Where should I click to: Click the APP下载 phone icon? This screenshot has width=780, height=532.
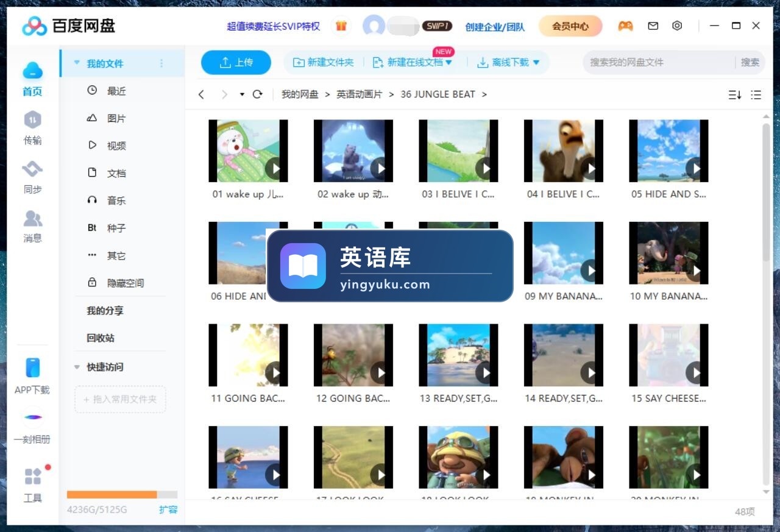[x=32, y=368]
